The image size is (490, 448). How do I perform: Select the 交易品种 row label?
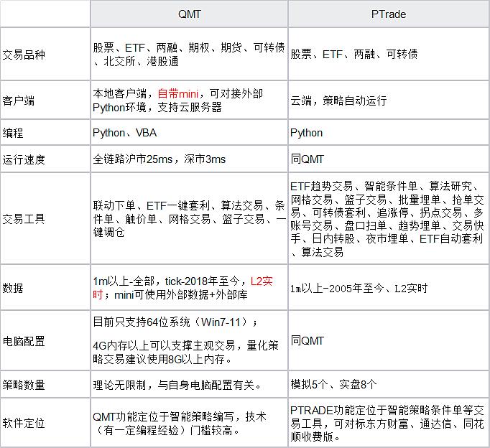click(24, 55)
